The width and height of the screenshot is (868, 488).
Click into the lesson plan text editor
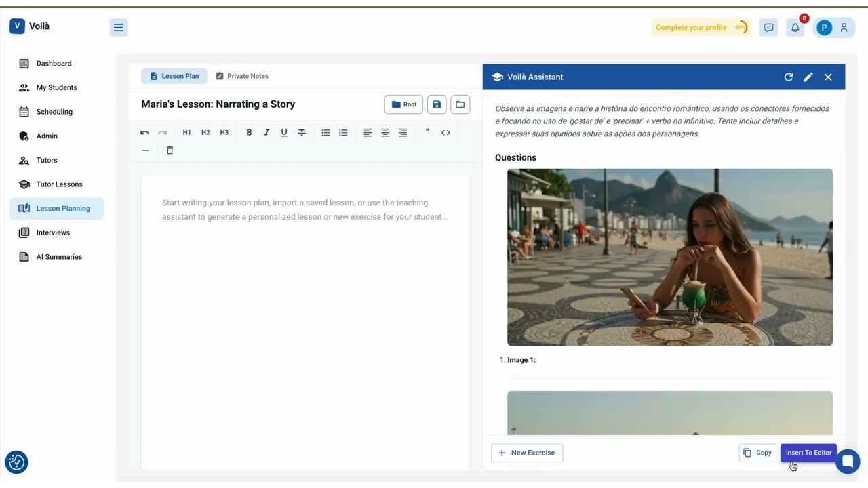pyautogui.click(x=305, y=323)
